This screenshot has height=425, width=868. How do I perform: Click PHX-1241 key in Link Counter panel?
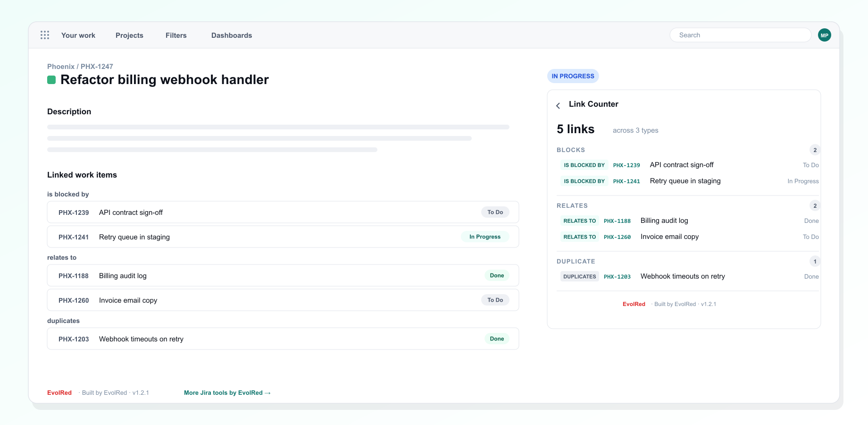click(626, 181)
